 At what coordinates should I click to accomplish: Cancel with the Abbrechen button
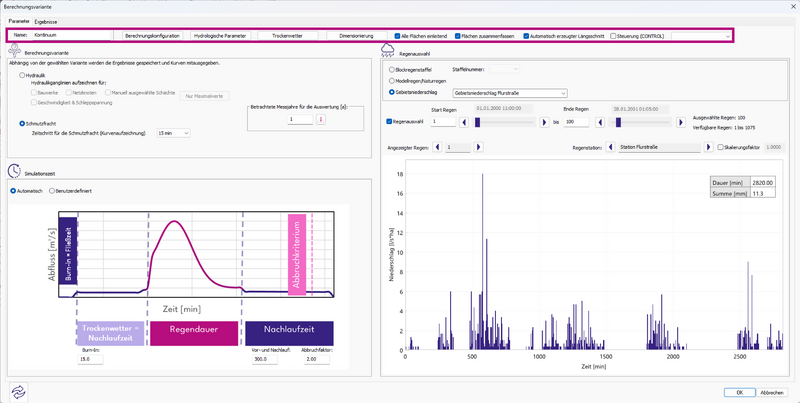(772, 392)
